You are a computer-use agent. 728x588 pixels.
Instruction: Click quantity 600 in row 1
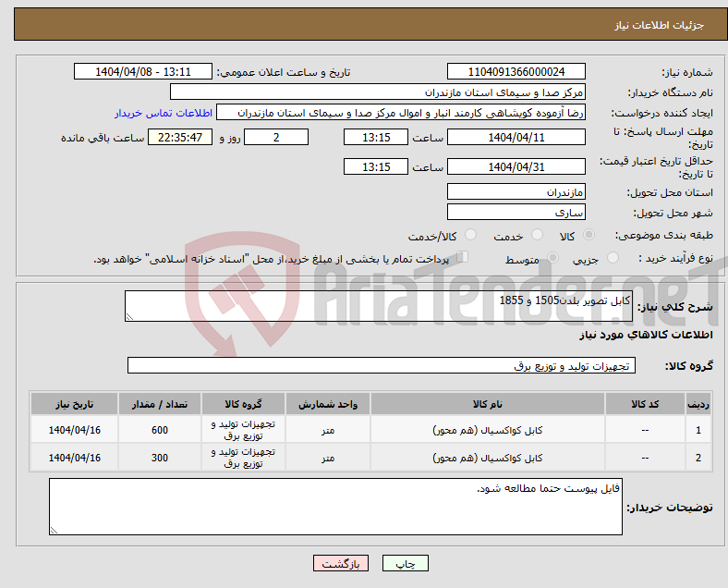160,430
